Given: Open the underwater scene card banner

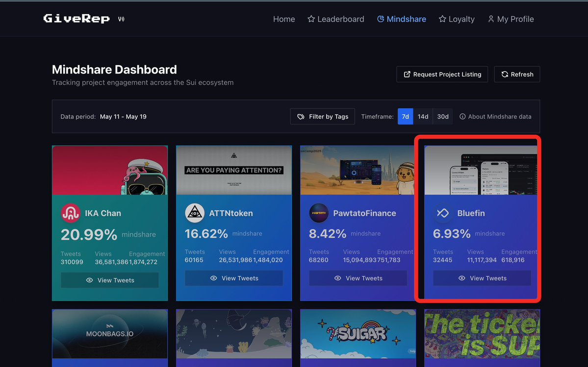Looking at the screenshot, I should [x=234, y=334].
